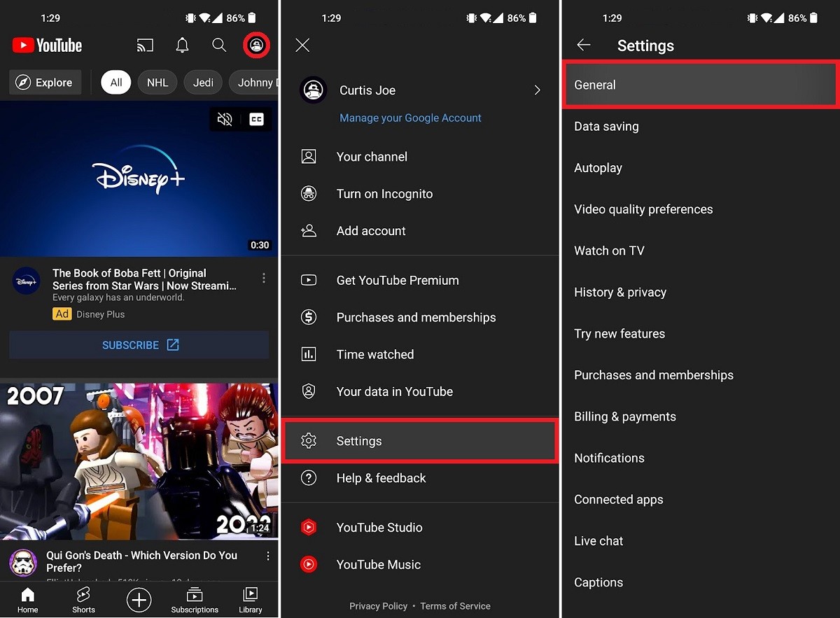
Task: Select the NHL filter chip
Action: 157,83
